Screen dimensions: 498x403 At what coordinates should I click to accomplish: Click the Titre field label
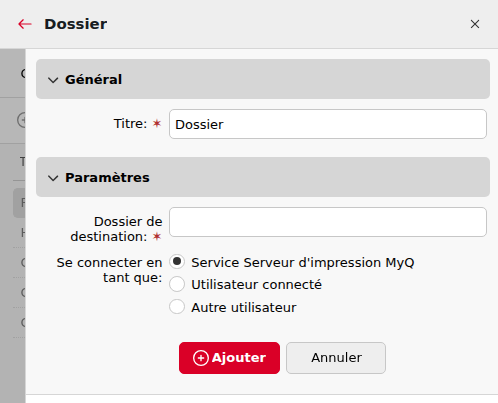click(x=130, y=123)
